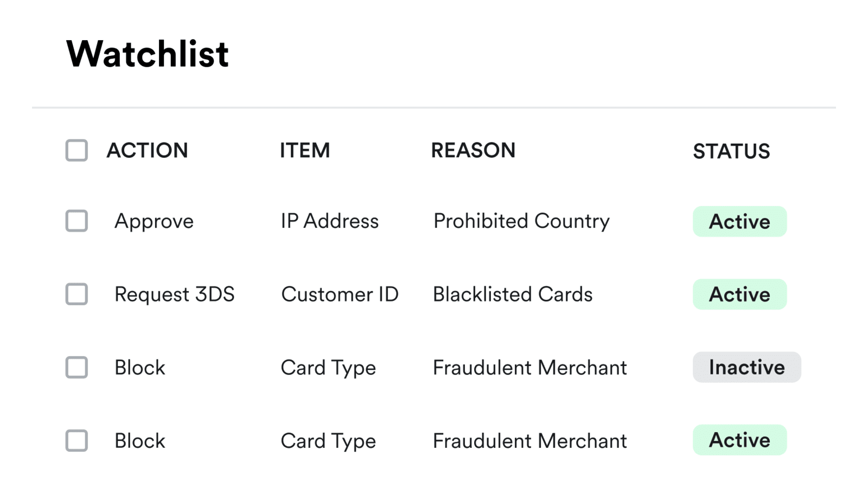868x488 pixels.
Task: Sort by the REASON column header
Action: tap(473, 150)
